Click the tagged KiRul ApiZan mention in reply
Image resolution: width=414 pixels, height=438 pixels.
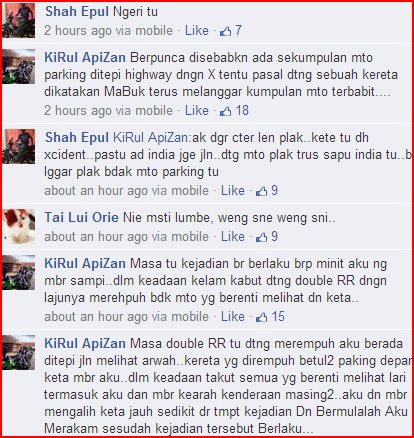coord(150,137)
